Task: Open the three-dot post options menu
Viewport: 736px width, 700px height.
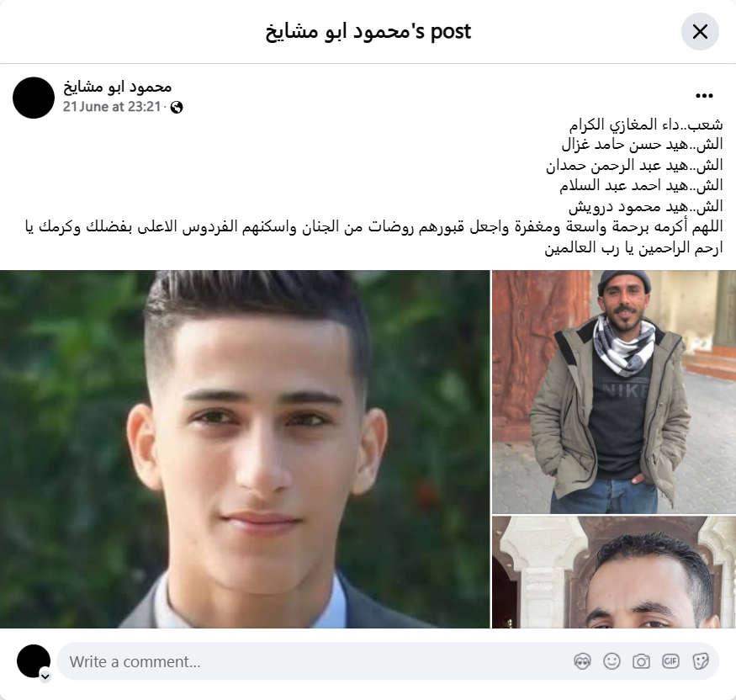Action: pyautogui.click(x=704, y=96)
